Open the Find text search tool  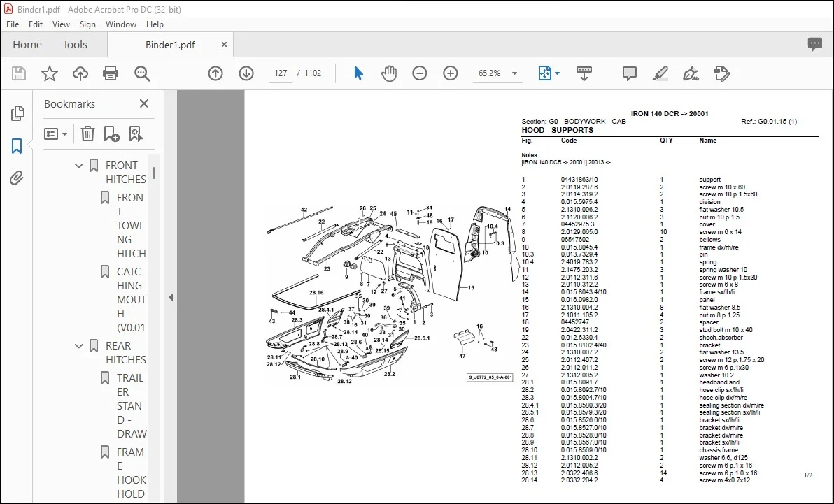142,73
